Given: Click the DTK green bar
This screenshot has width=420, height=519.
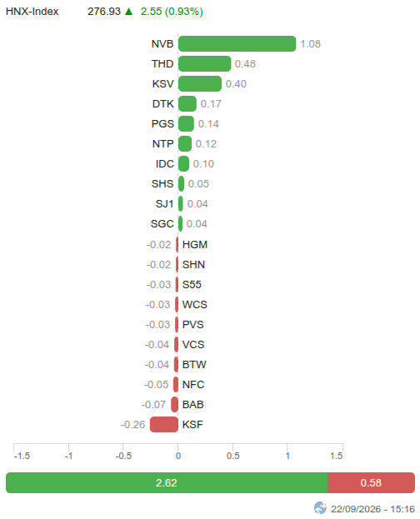Looking at the screenshot, I should tap(187, 103).
